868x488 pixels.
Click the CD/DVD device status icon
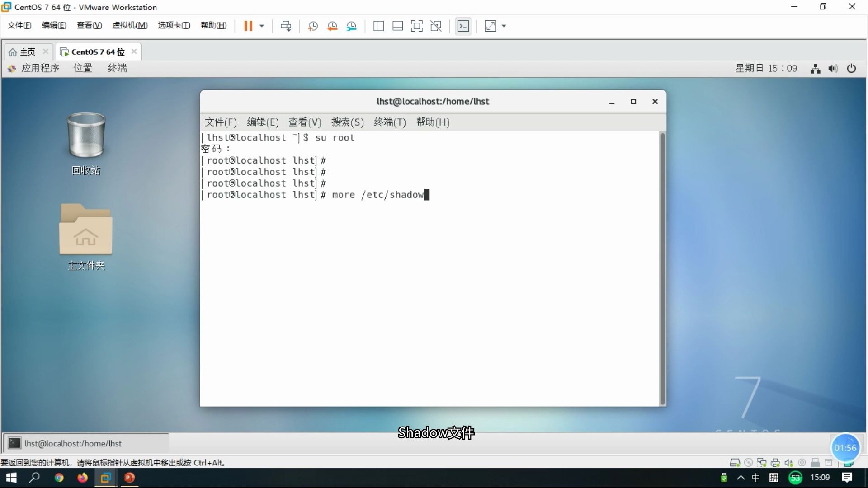click(x=749, y=463)
